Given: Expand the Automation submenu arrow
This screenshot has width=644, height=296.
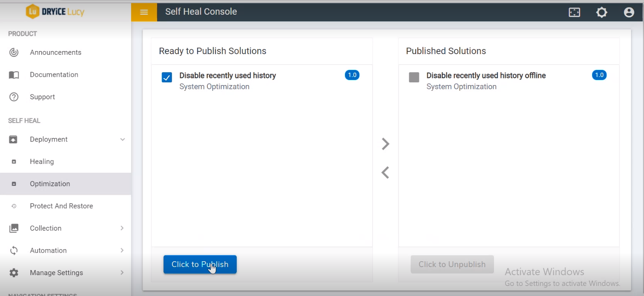Looking at the screenshot, I should (x=122, y=250).
